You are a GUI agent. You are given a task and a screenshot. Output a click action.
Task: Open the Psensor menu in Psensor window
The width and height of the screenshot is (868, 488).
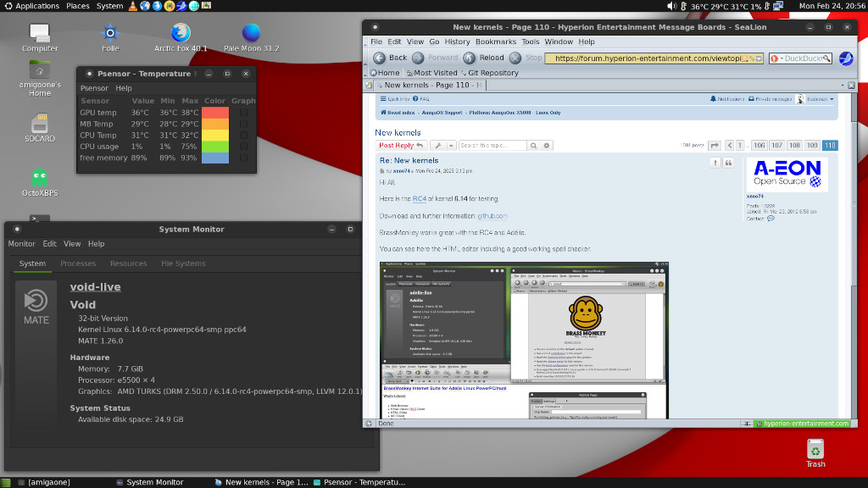94,88
